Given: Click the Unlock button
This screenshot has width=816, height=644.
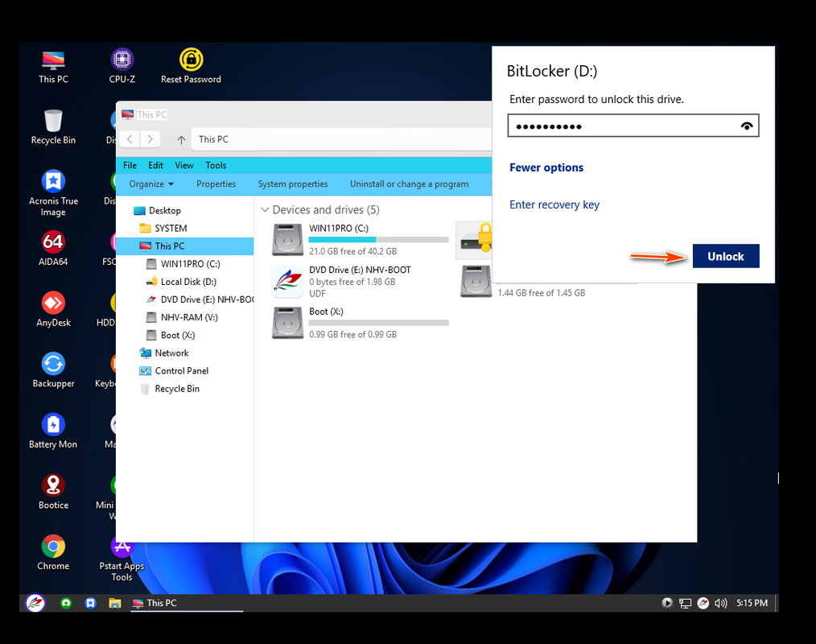Looking at the screenshot, I should [725, 256].
